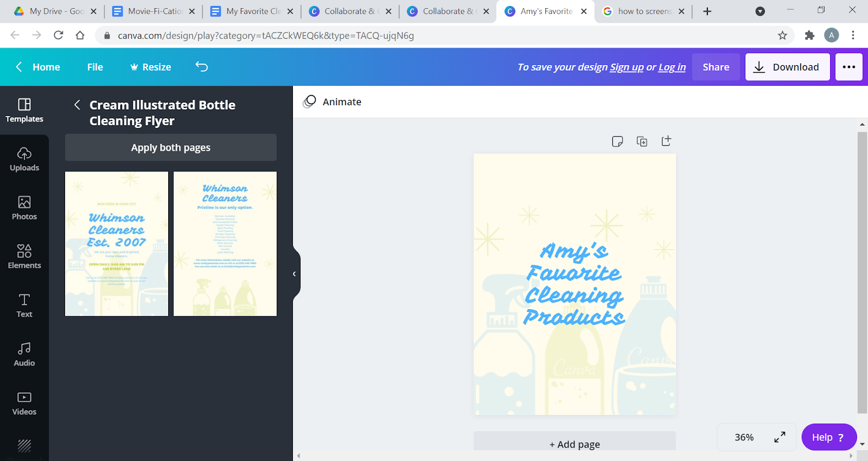This screenshot has height=461, width=868.
Task: Go back from template details
Action: click(x=77, y=105)
